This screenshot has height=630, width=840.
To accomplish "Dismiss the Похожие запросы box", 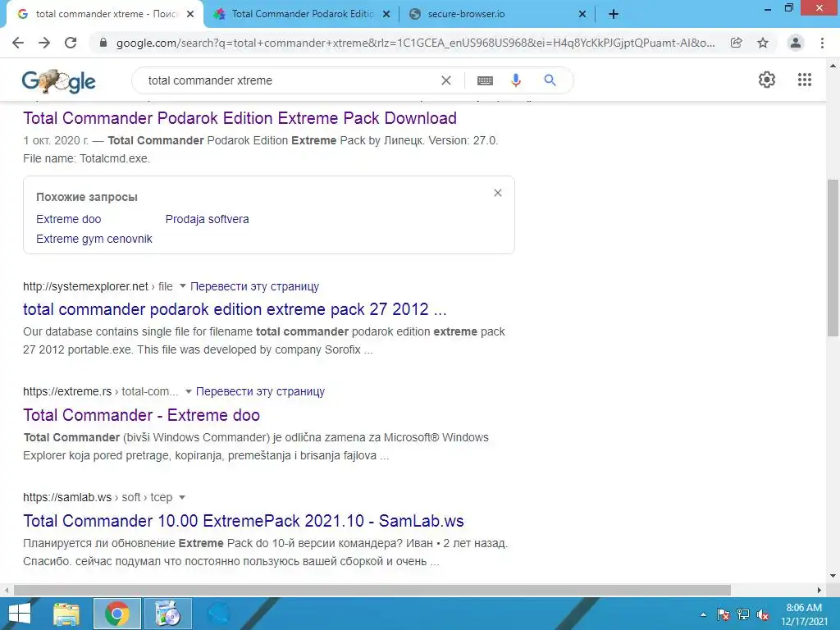I will 498,193.
